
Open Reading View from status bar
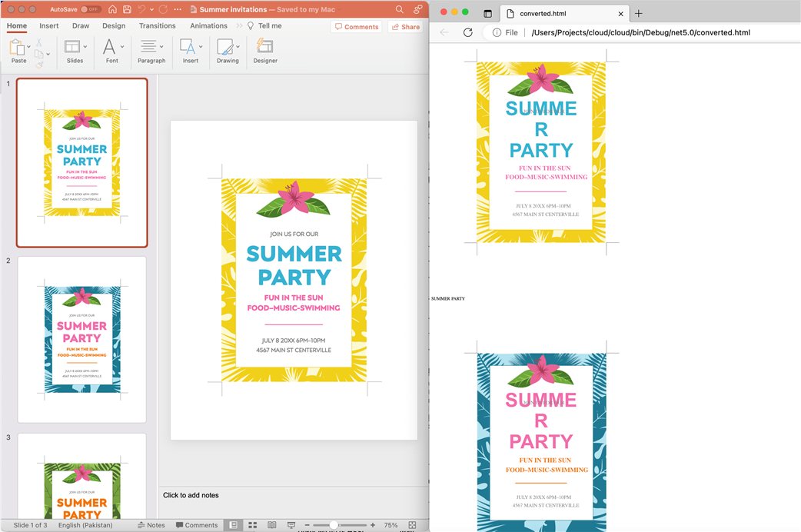point(271,525)
